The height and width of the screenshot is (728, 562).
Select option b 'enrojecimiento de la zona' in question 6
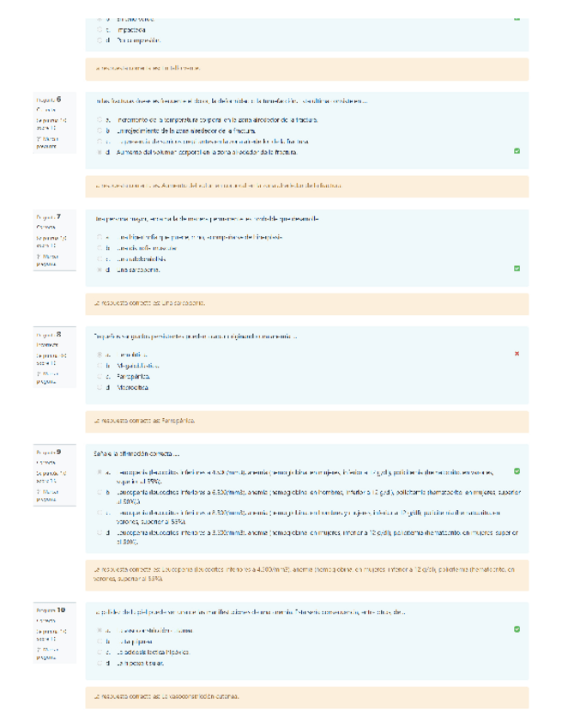click(x=100, y=130)
